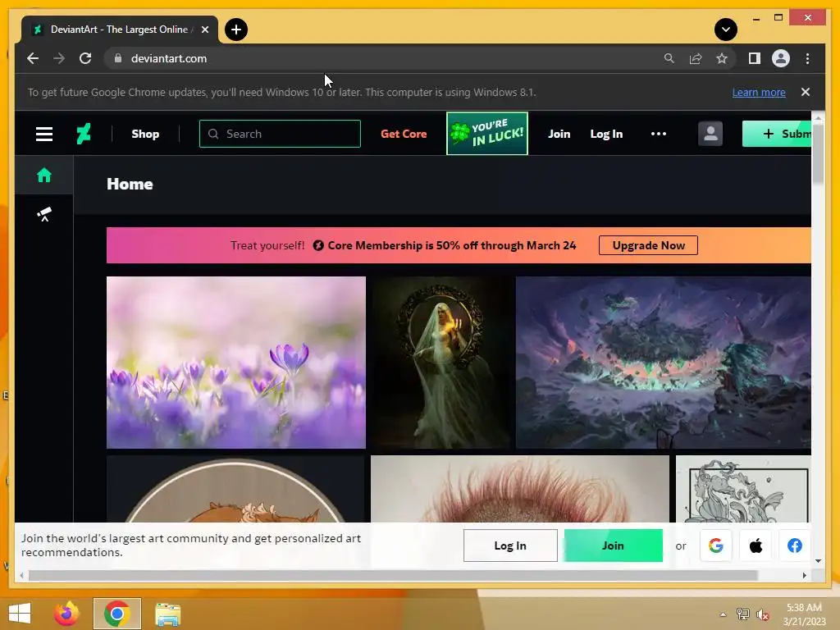Go to the Home sidebar icon
840x630 pixels.
(x=44, y=176)
